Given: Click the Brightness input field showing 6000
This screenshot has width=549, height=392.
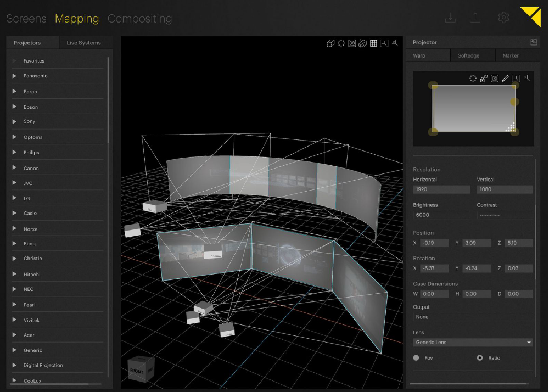Looking at the screenshot, I should tap(441, 215).
